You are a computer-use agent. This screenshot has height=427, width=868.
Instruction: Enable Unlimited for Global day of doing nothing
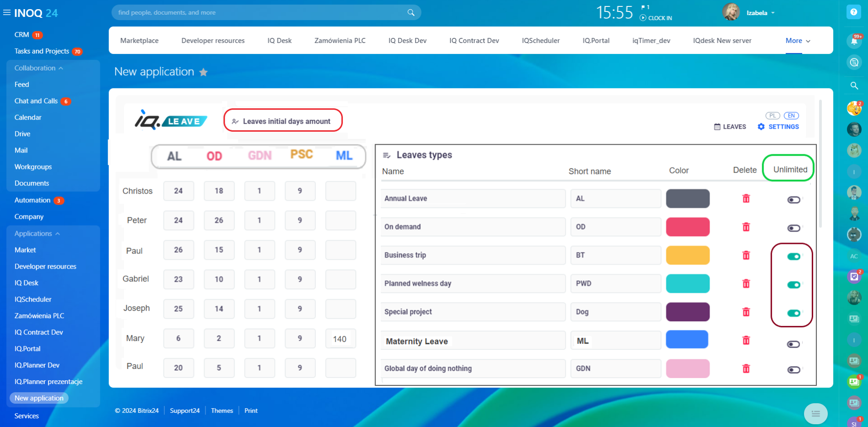pyautogui.click(x=793, y=370)
